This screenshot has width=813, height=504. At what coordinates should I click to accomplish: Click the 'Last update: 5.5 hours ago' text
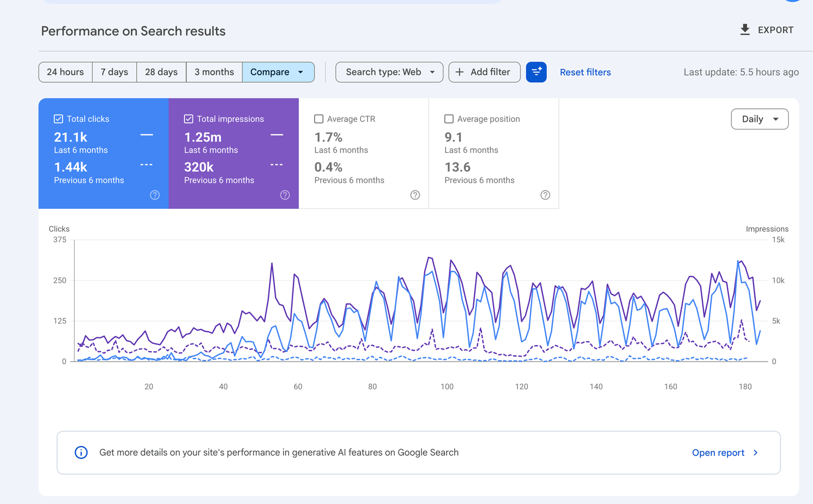pos(741,72)
